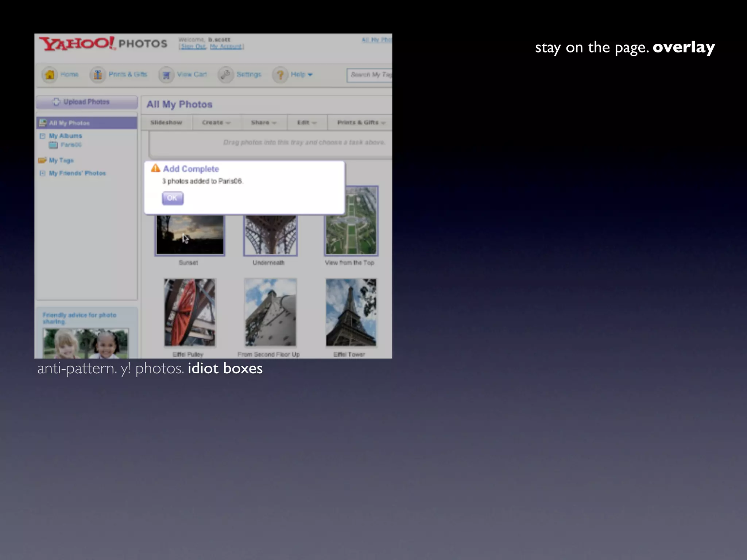
Task: Click the Paris06 album icon
Action: click(53, 145)
